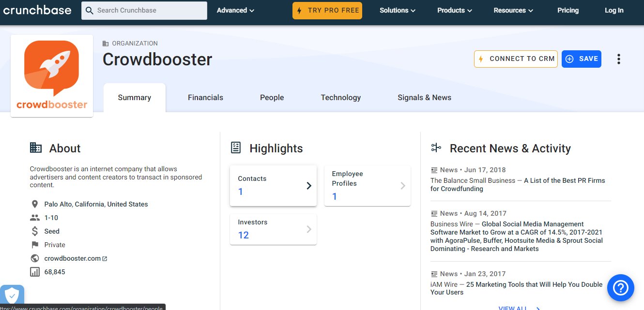Screen dimensions: 644x310
Task: Open the Solutions dropdown menu
Action: (x=398, y=10)
